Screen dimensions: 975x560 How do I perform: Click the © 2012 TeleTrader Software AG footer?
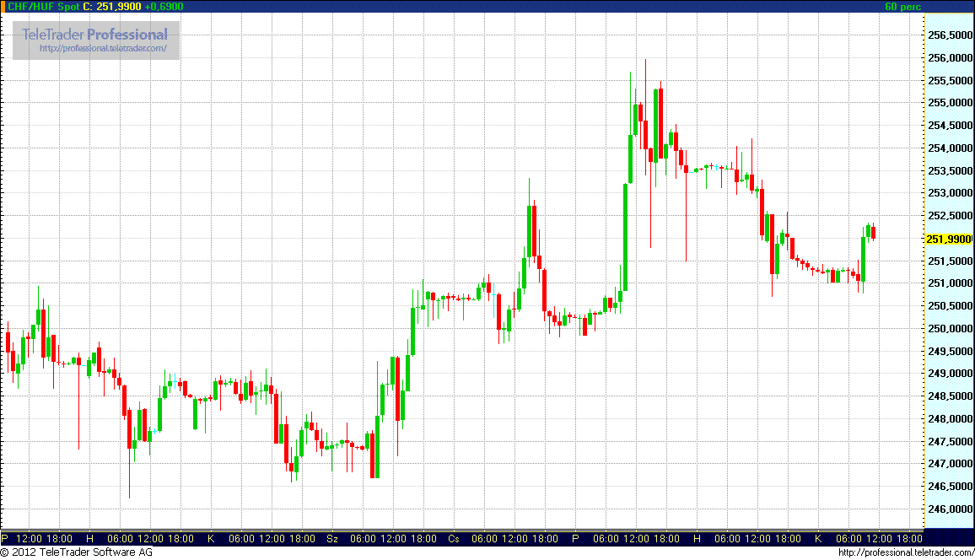pos(77,552)
